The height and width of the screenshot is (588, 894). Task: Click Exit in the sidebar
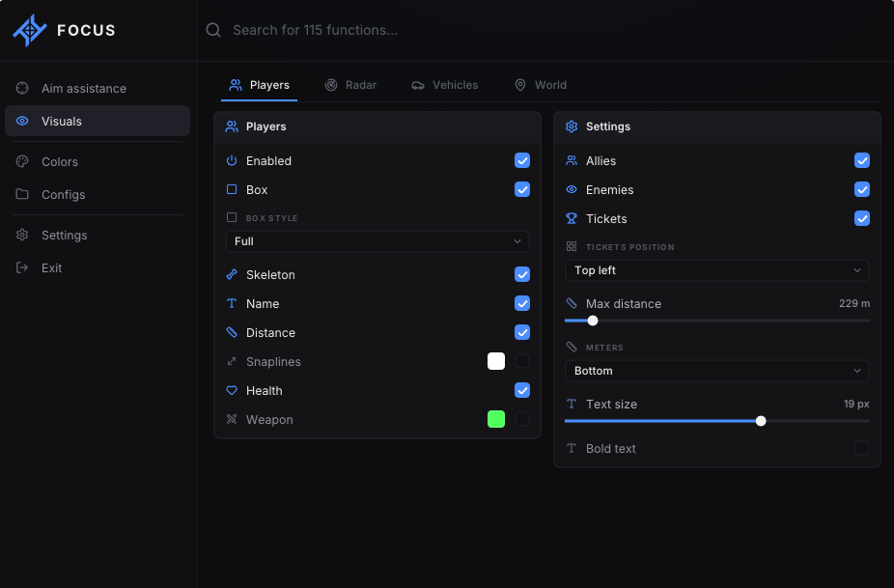(98, 267)
